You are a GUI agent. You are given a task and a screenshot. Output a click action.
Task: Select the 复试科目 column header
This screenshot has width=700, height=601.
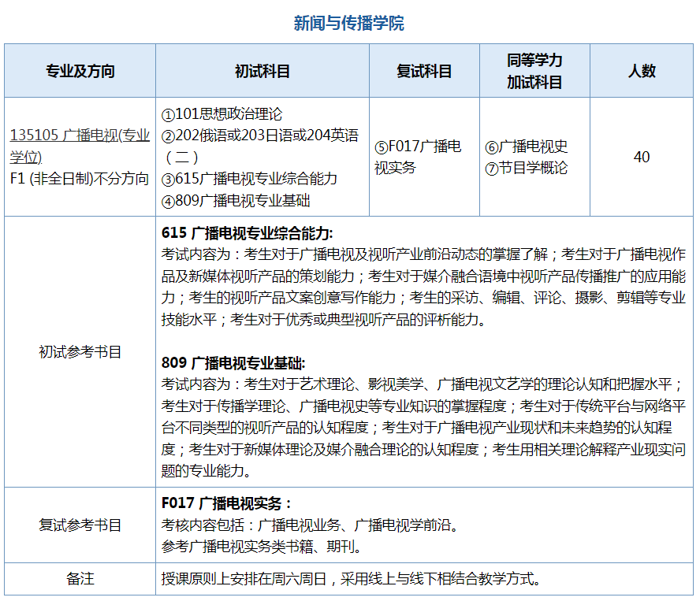[x=424, y=71]
